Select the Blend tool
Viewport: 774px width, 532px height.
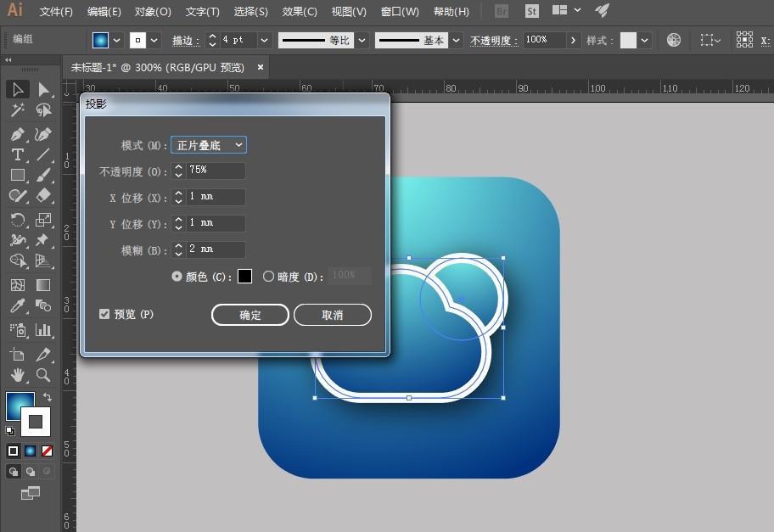pyautogui.click(x=43, y=306)
